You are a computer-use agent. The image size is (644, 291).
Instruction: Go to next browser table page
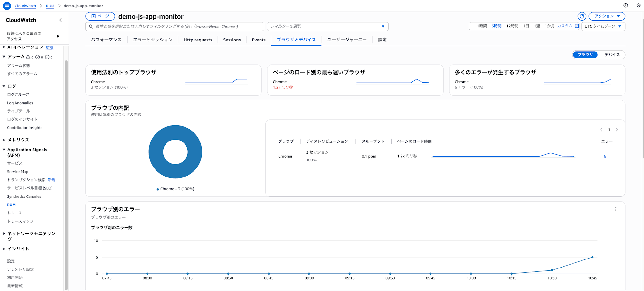click(x=617, y=130)
